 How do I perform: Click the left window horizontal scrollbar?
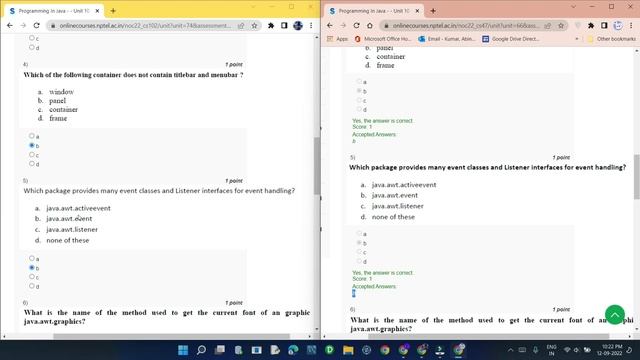coord(171,336)
